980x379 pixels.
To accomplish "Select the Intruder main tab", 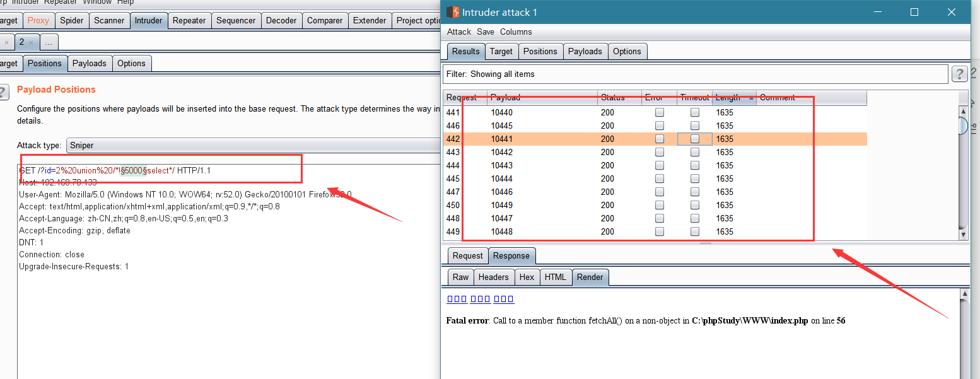I will (148, 20).
